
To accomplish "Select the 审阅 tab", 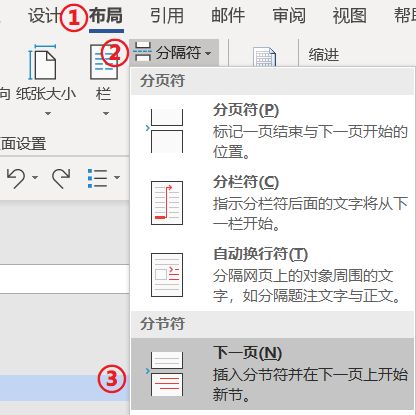I will [x=289, y=16].
